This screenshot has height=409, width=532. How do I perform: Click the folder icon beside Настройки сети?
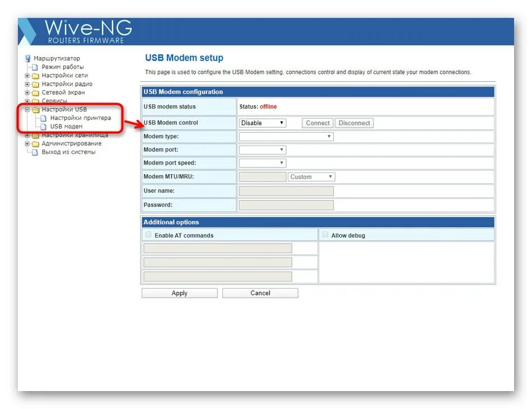36,76
